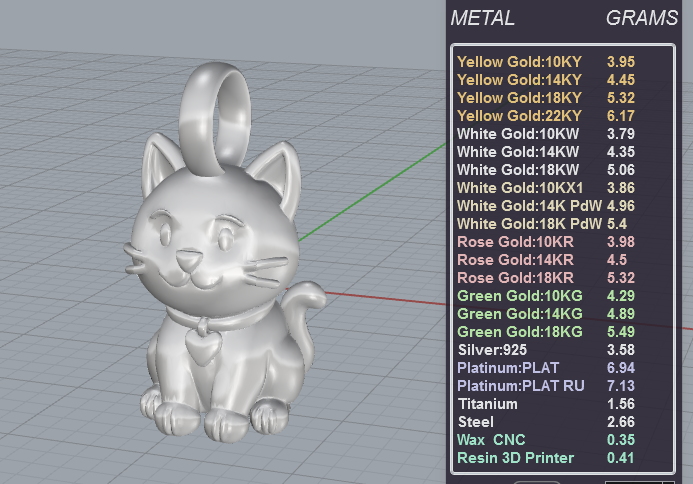Click the METAL column header
This screenshot has width=693, height=484.
click(x=483, y=18)
